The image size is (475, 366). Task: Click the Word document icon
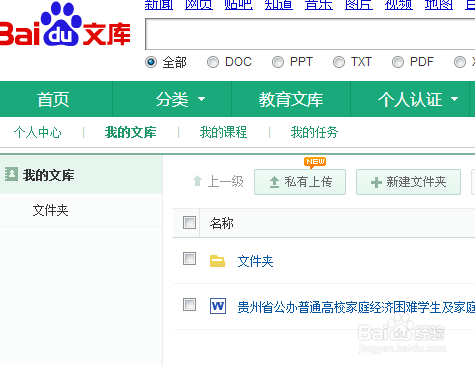(x=218, y=306)
